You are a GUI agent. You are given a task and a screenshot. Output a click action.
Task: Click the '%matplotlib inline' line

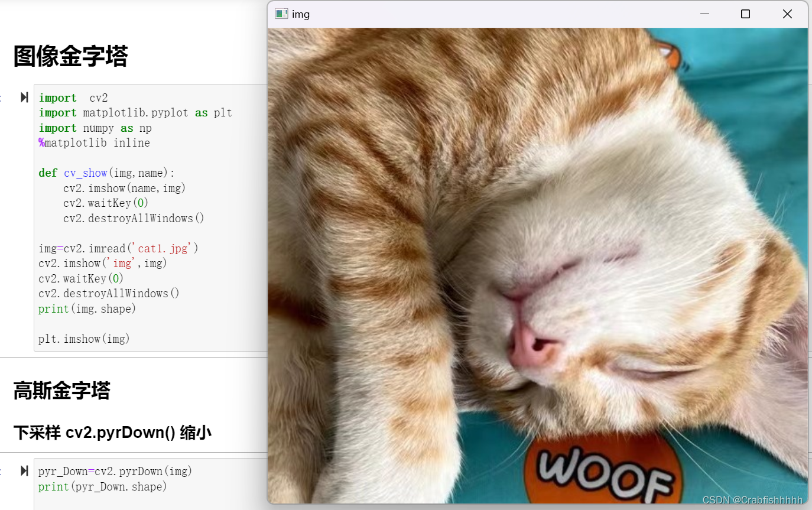95,143
